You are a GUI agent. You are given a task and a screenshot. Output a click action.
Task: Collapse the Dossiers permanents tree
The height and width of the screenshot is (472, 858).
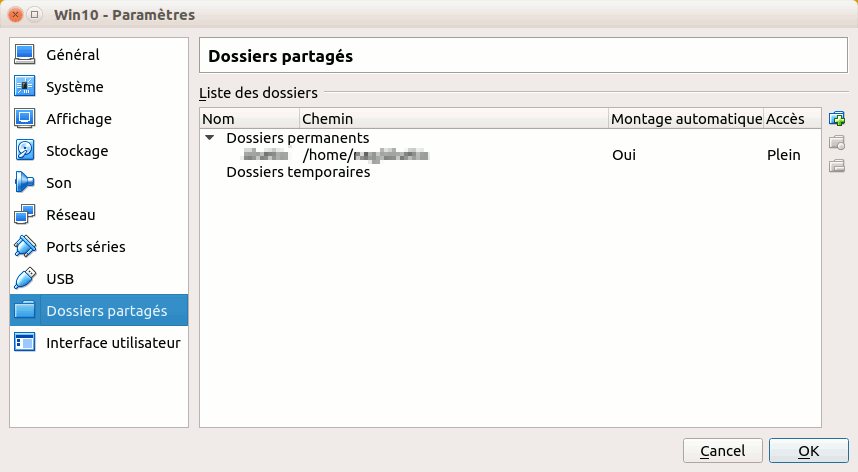(x=210, y=138)
